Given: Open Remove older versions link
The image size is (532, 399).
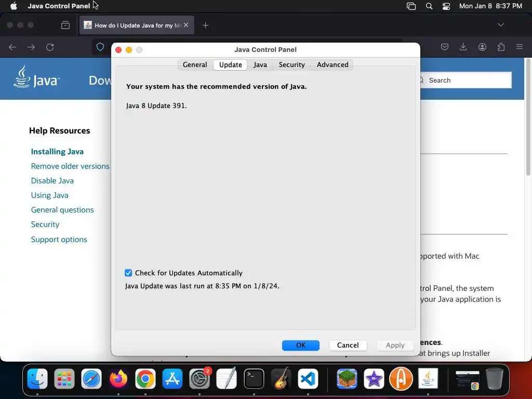Looking at the screenshot, I should [x=70, y=166].
